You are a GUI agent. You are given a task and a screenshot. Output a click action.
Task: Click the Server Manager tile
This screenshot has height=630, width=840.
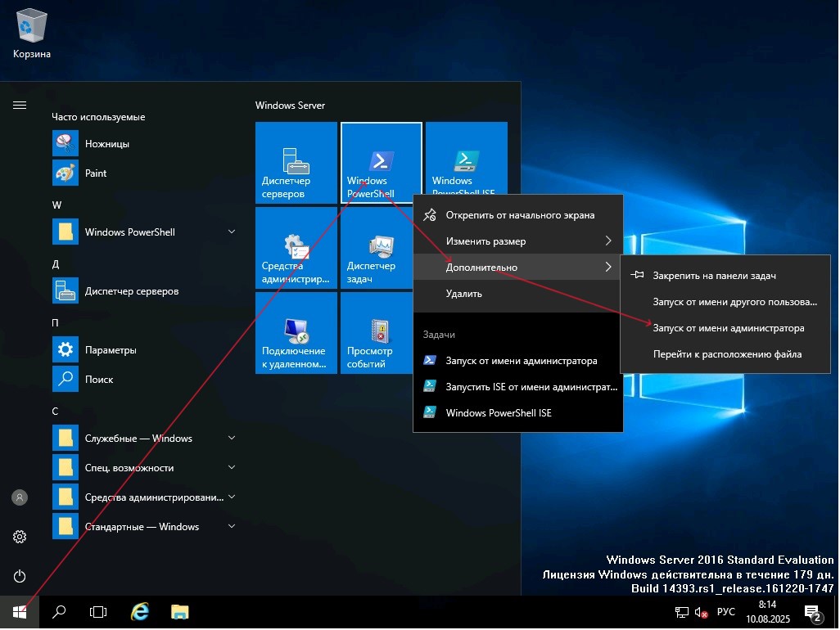(x=296, y=162)
